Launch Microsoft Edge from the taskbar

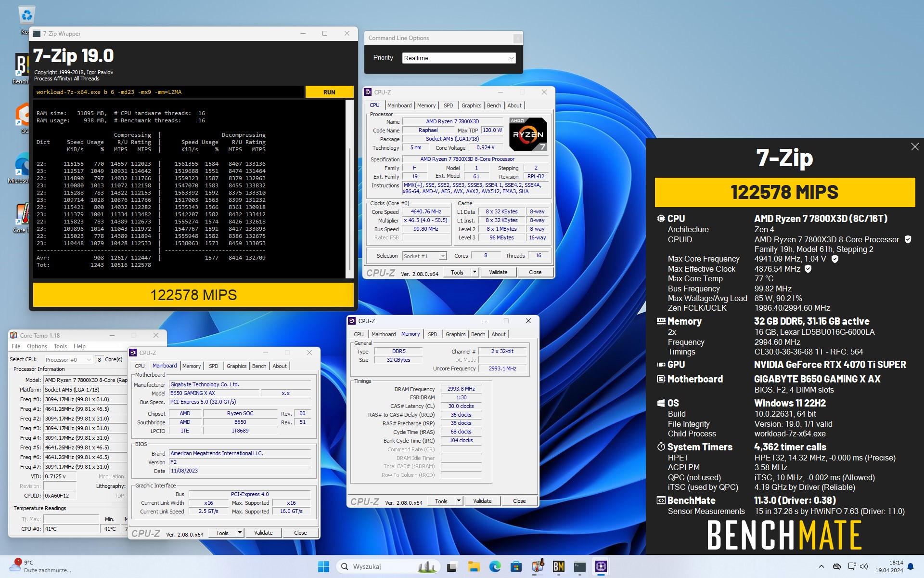click(x=495, y=566)
